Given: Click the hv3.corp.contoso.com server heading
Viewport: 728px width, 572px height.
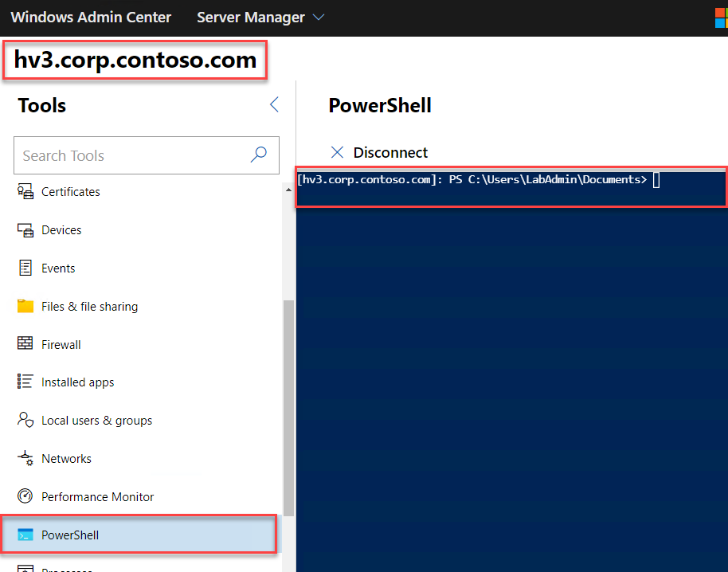Looking at the screenshot, I should (135, 60).
